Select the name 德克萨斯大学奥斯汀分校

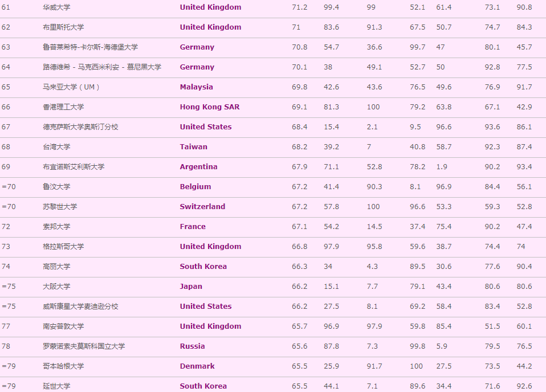80,126
